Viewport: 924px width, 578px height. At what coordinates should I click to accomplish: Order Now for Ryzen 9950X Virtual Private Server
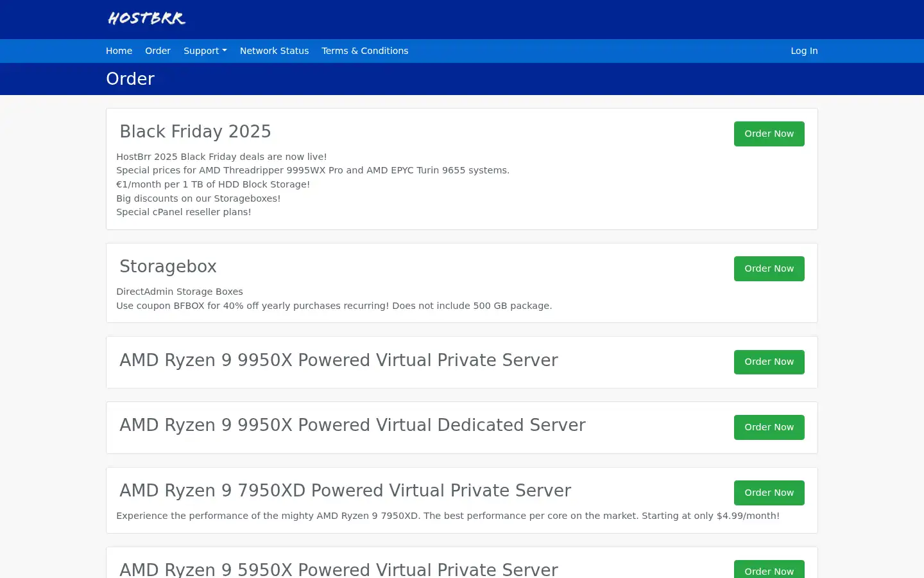coord(769,362)
